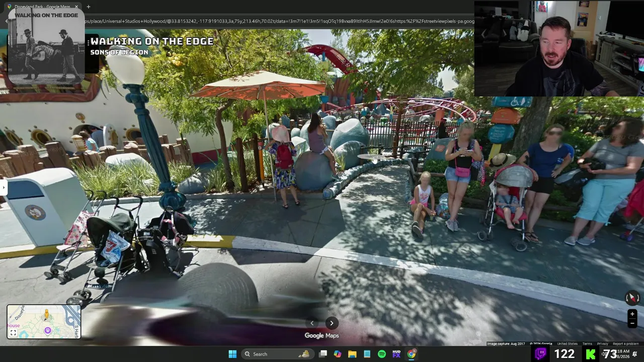This screenshot has height=362, width=644.
Task: Click the SONS OF LEGION artist name
Action: tap(119, 52)
